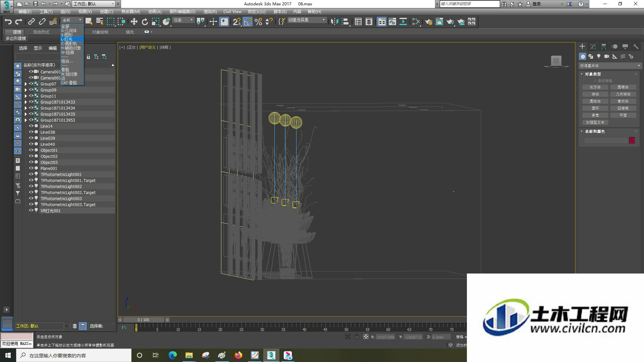Select Cameras category in Create panel
Viewport: 644px width, 362px height.
pos(607,57)
